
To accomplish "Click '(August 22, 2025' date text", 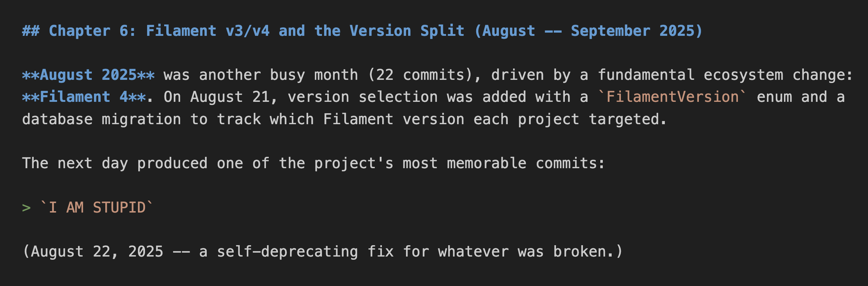I will 93,252.
